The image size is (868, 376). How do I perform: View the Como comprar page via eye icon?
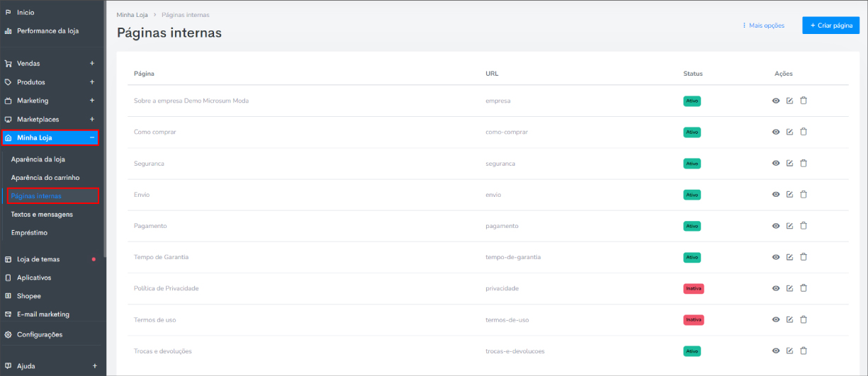pyautogui.click(x=776, y=132)
